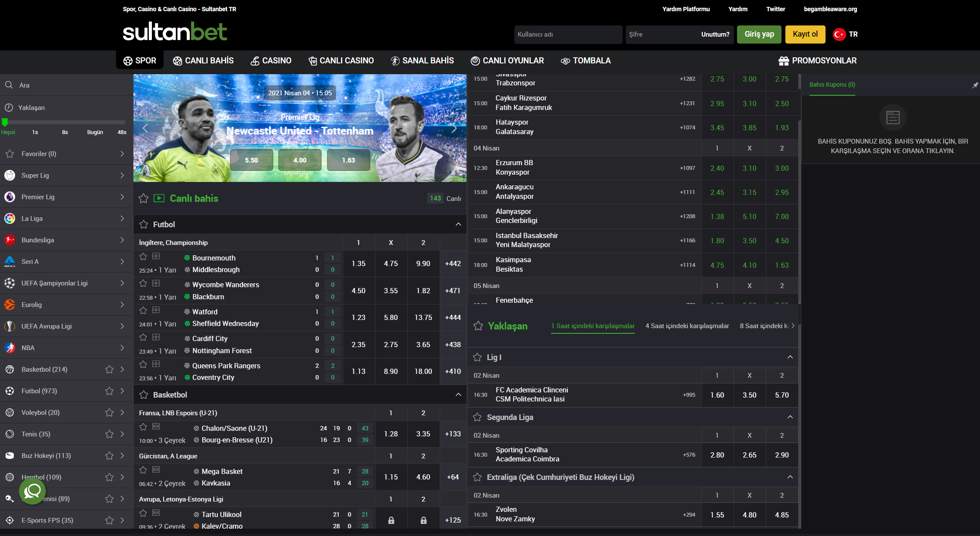The width and height of the screenshot is (980, 536).
Task: Click the UEFA Şampiyonlar Ligi ball icon
Action: [9, 283]
